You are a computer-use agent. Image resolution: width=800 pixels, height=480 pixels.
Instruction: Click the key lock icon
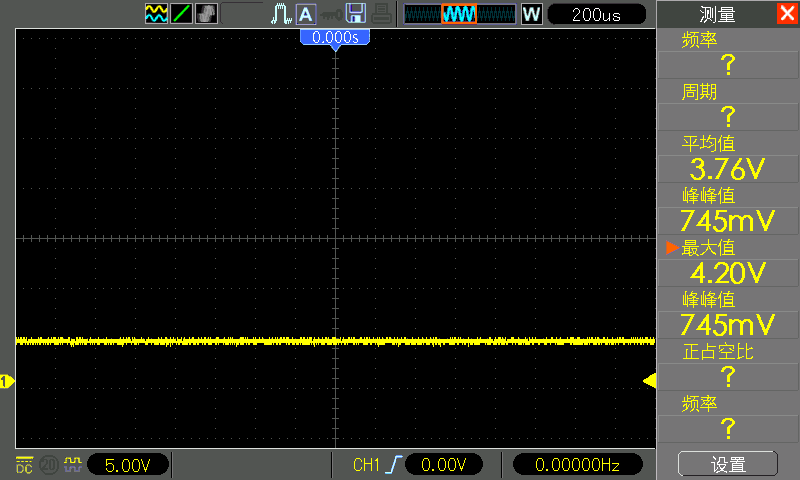click(x=330, y=14)
